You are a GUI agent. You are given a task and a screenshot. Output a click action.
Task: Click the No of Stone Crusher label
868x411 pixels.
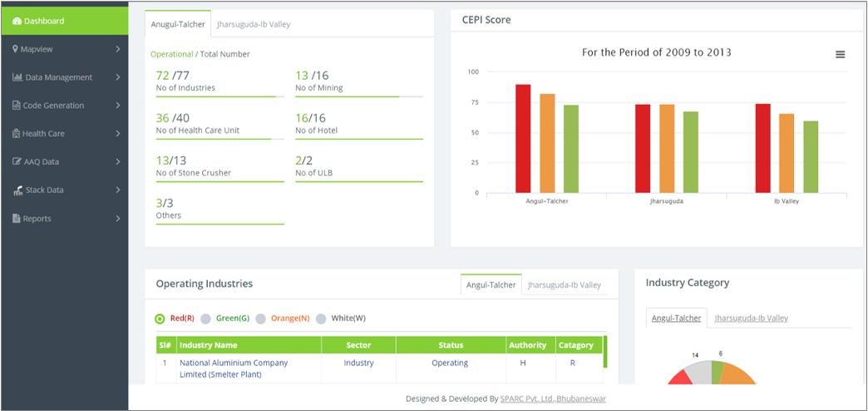point(194,173)
